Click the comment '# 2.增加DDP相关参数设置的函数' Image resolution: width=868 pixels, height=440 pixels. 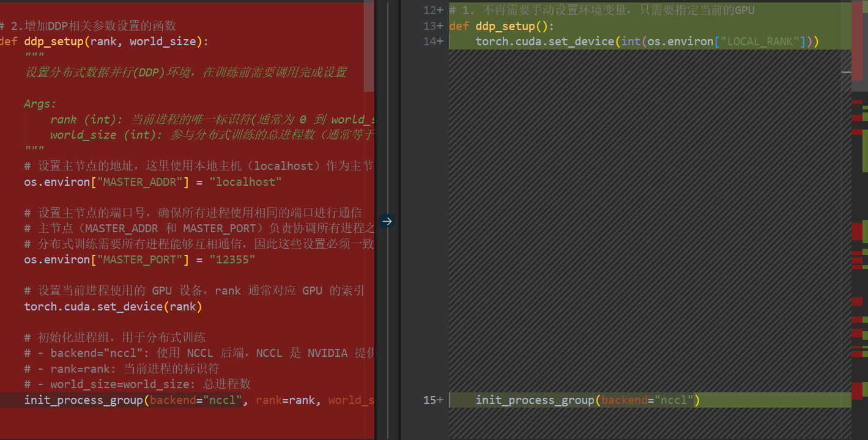click(x=88, y=26)
